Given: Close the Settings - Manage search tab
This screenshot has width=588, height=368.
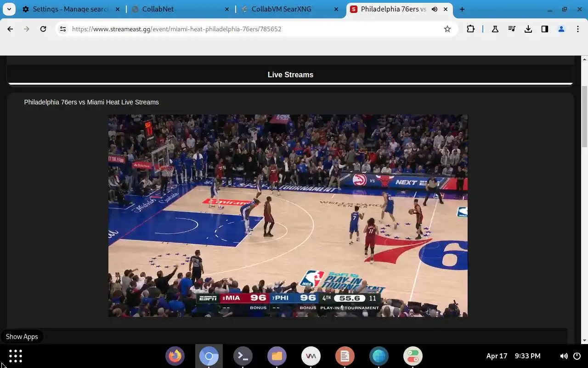Looking at the screenshot, I should [x=117, y=9].
